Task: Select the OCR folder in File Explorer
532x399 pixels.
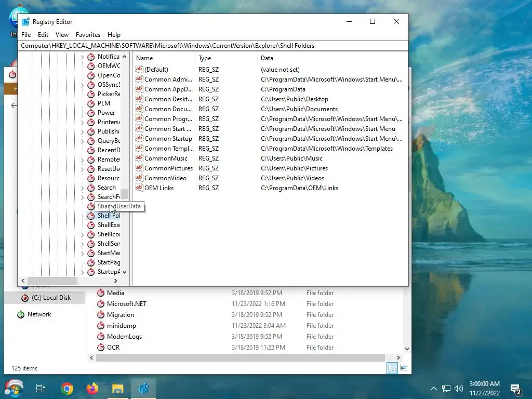Action: pos(113,347)
